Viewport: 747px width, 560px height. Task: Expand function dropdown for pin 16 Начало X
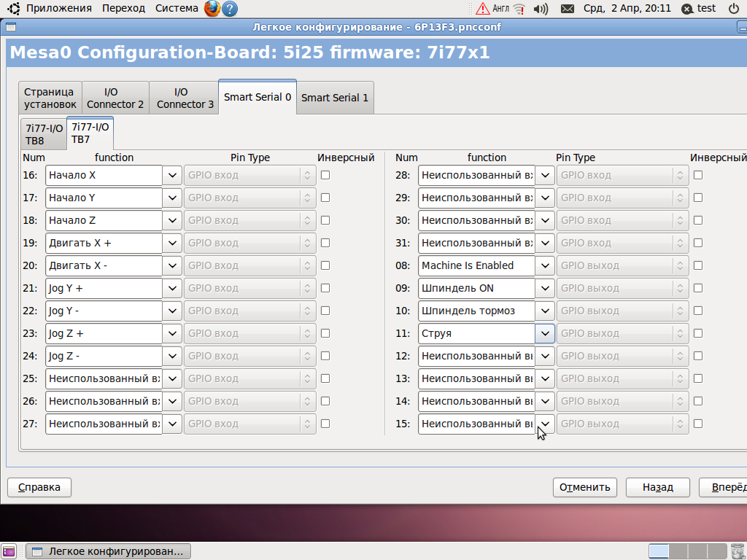coord(172,175)
